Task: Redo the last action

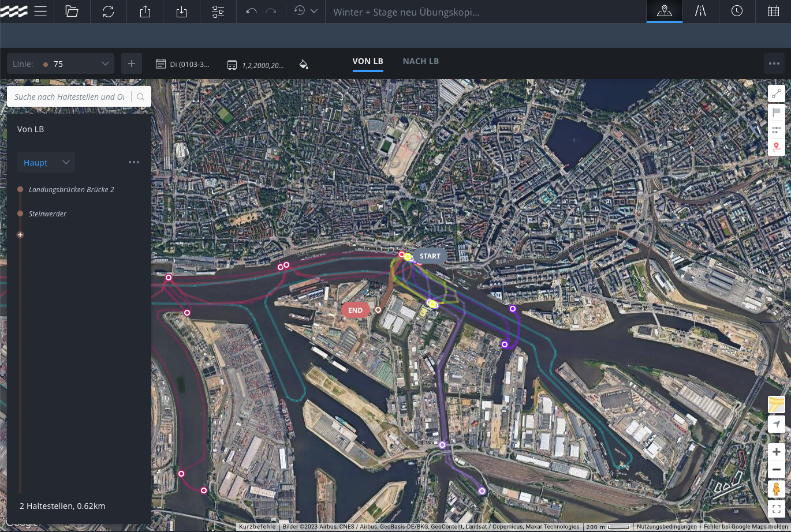Action: [x=271, y=12]
